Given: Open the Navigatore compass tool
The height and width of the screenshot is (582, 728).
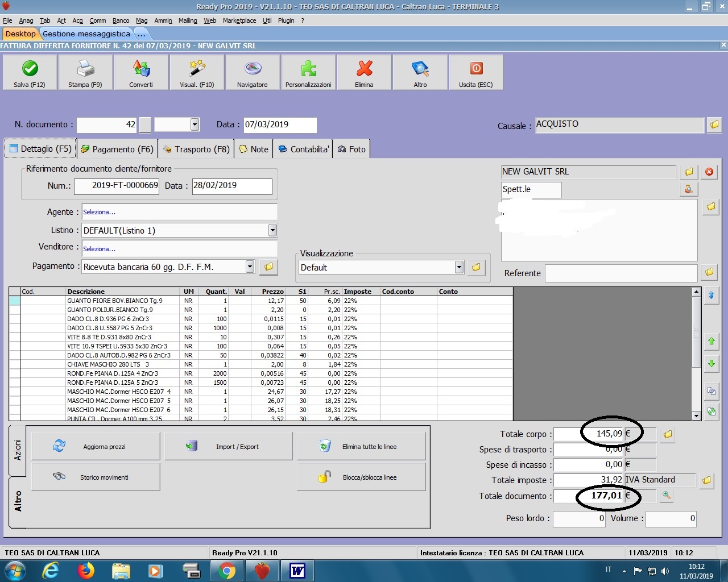Looking at the screenshot, I should tap(253, 72).
